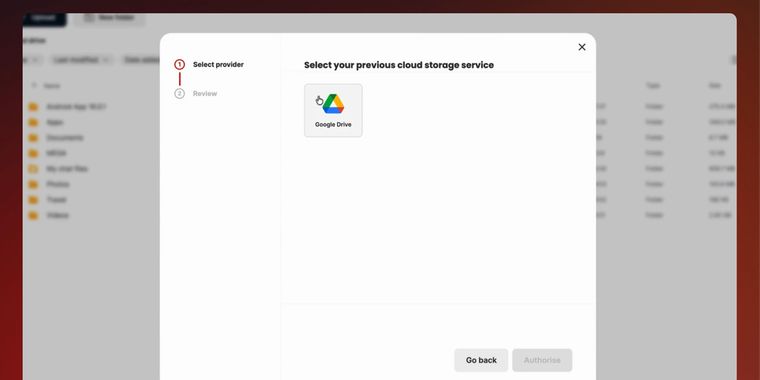
Task: Click the step 2 circle indicator
Action: coord(179,94)
